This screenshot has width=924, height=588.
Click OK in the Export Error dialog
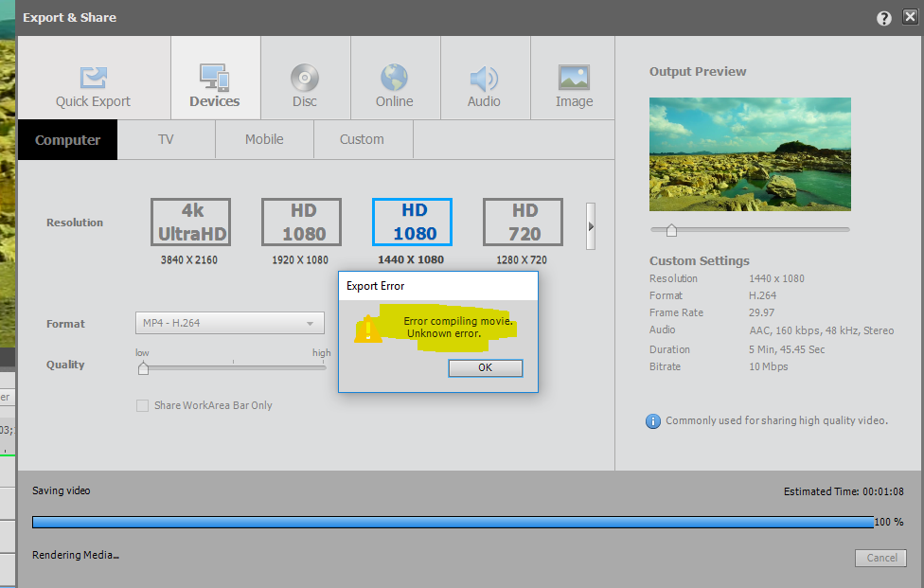coord(485,367)
